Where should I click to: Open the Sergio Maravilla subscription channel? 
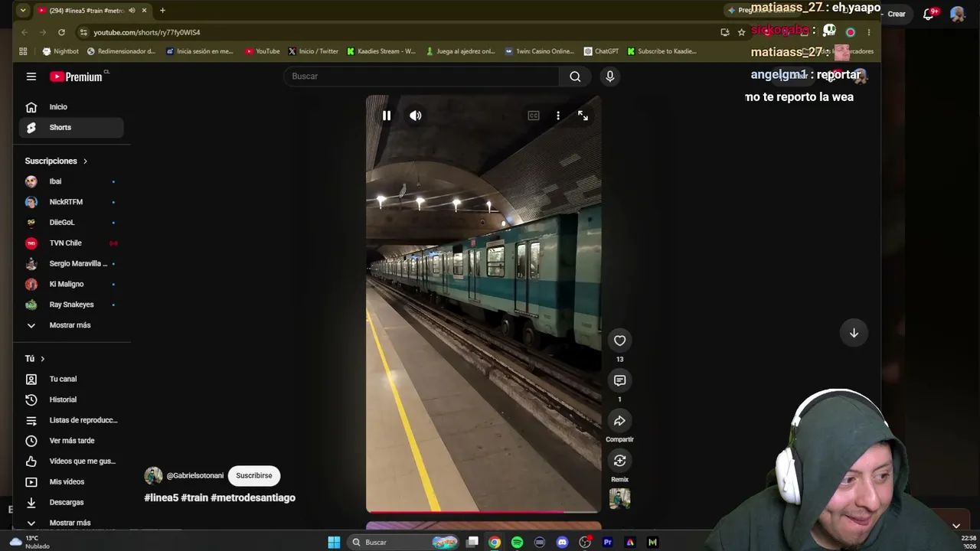(71, 264)
